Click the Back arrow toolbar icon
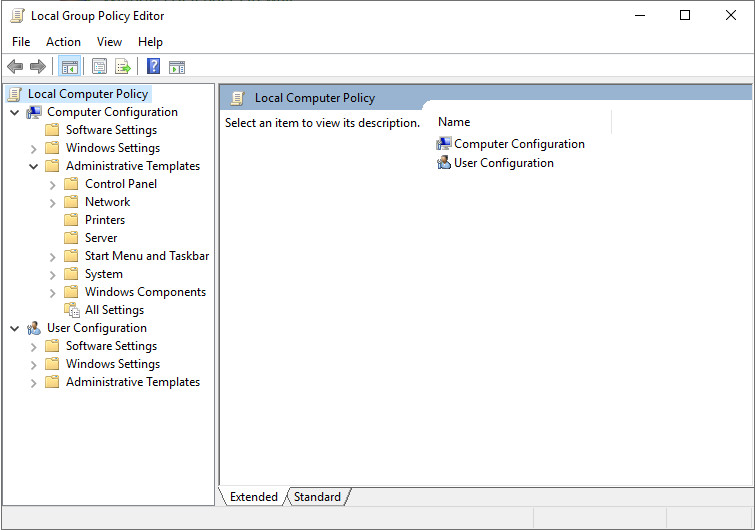 pos(15,67)
